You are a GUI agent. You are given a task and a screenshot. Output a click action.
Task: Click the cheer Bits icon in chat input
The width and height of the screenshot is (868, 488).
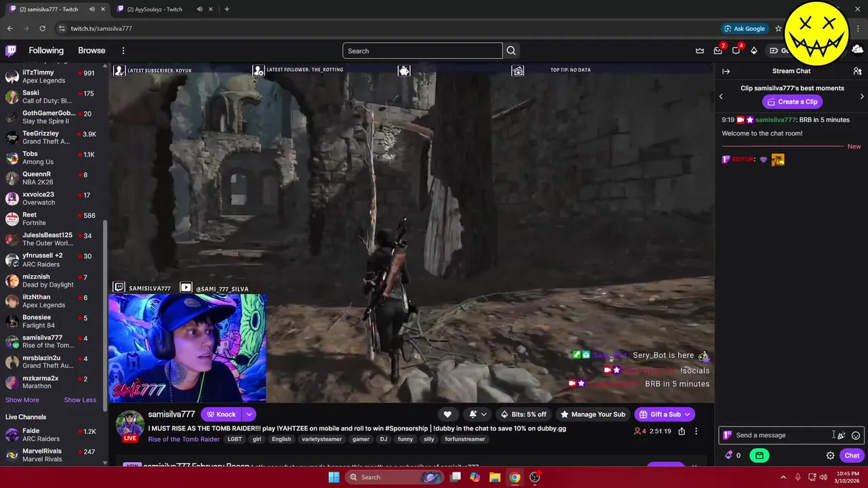click(842, 435)
